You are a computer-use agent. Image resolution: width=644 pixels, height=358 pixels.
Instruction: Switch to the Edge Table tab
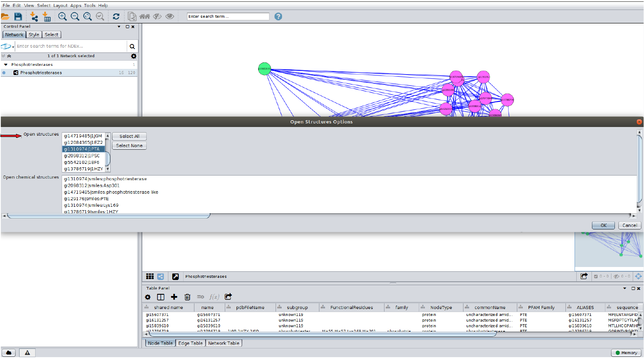pos(191,343)
